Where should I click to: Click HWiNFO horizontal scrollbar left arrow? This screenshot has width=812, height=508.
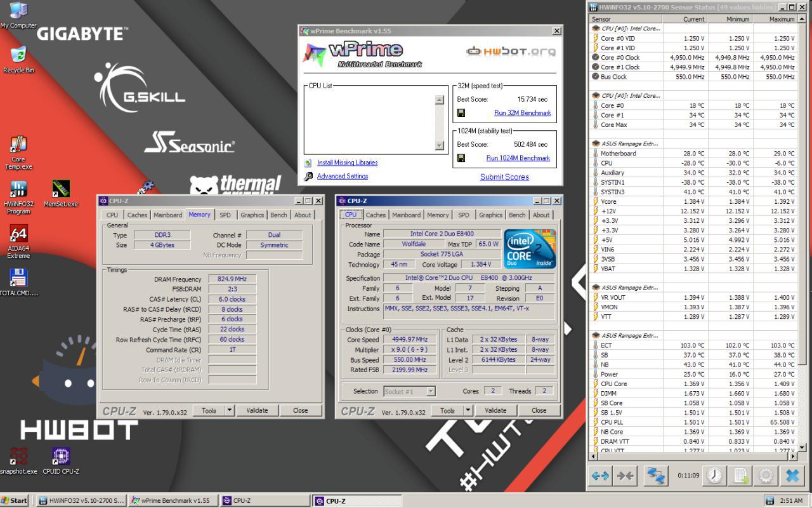(594, 456)
